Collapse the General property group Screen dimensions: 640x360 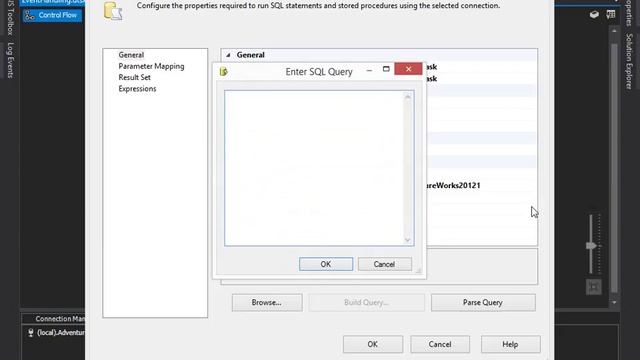coord(228,55)
